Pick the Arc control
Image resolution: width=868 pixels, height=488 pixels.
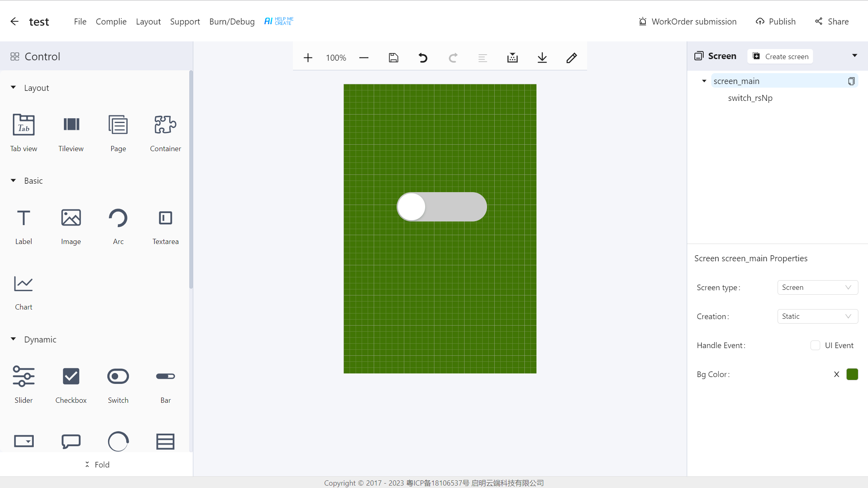[118, 226]
